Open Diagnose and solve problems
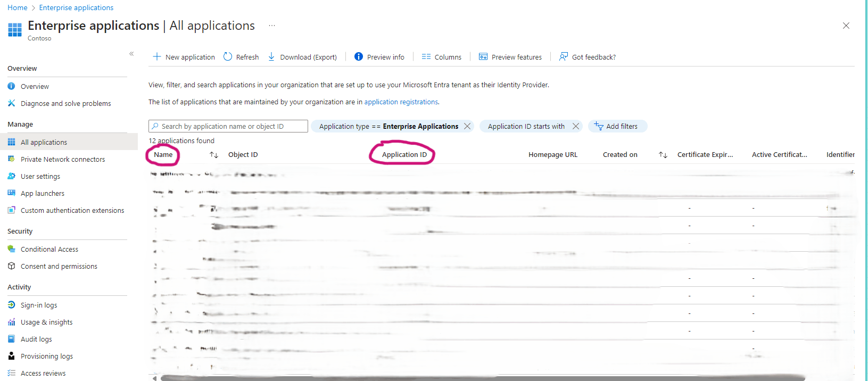868x381 pixels. pyautogui.click(x=67, y=103)
